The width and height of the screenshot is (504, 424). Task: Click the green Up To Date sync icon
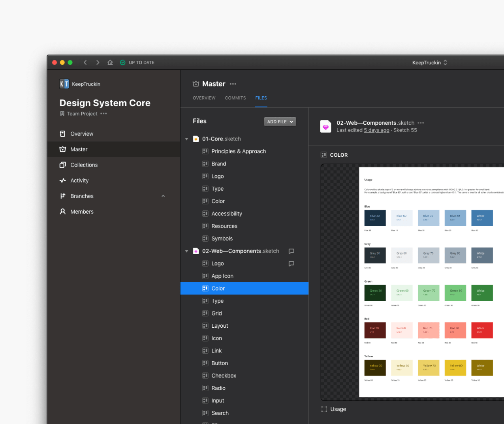click(x=123, y=62)
